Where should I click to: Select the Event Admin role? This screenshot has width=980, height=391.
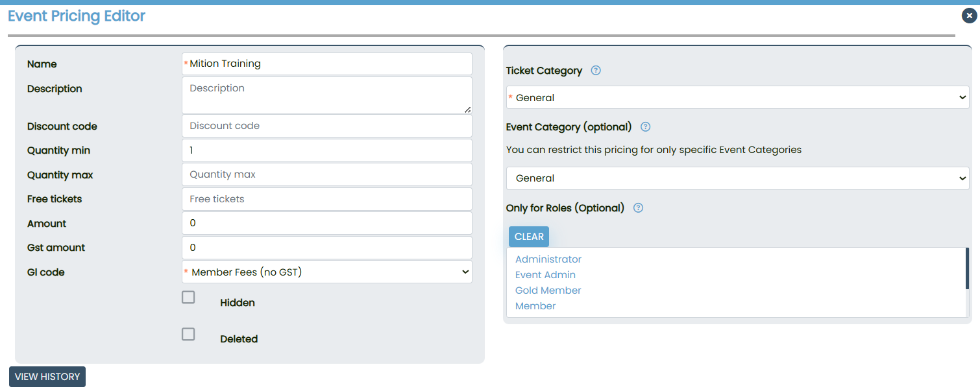545,275
